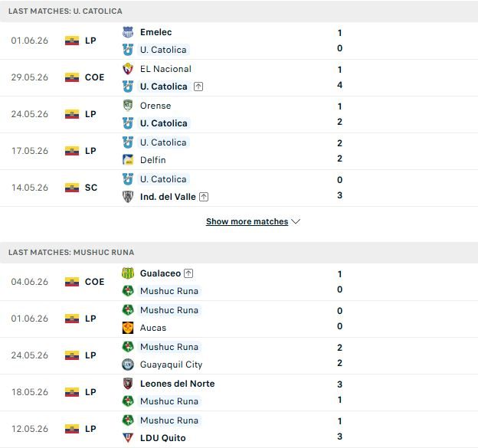This screenshot has width=478, height=448.
Task: Click the Emelec team crest icon
Action: coord(128,32)
